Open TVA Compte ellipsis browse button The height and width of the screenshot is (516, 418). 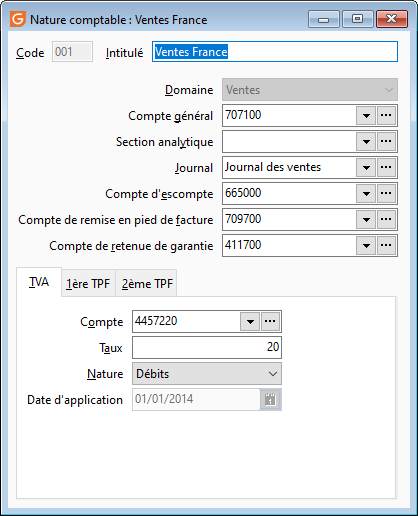pyautogui.click(x=270, y=321)
